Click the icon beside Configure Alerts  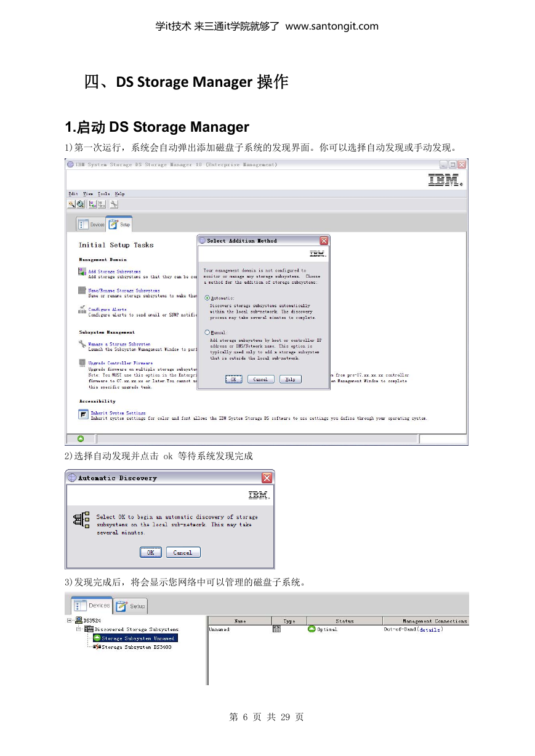coord(82,310)
